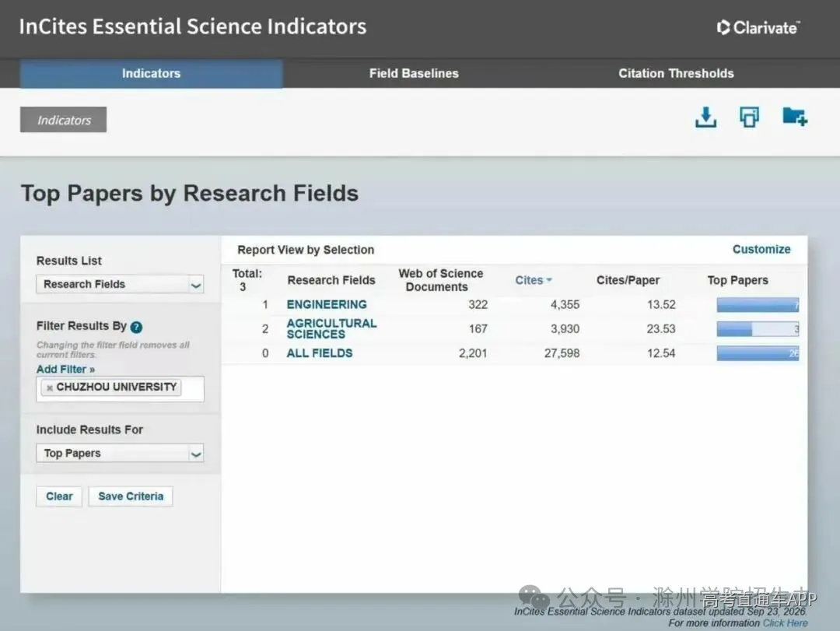Screen dimensions: 840x631
Task: Click the Cites/Paper column header
Action: 628,280
